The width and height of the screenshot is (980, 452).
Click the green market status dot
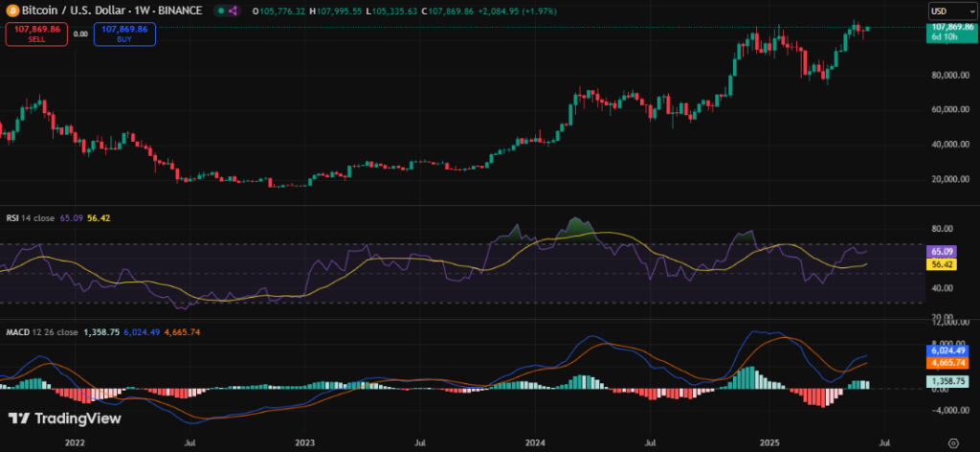coord(221,11)
